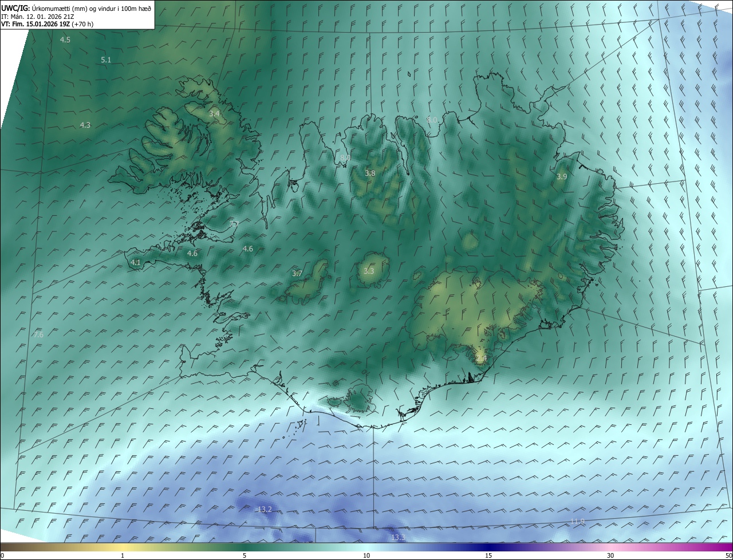The width and height of the screenshot is (733, 560).
Task: Click the title 'UWC/IG: Úrkomumætti (mm) og vindur'
Action: pos(76,7)
